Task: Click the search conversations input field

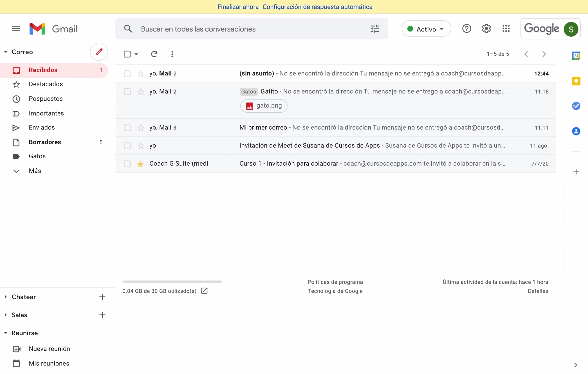Action: [252, 29]
